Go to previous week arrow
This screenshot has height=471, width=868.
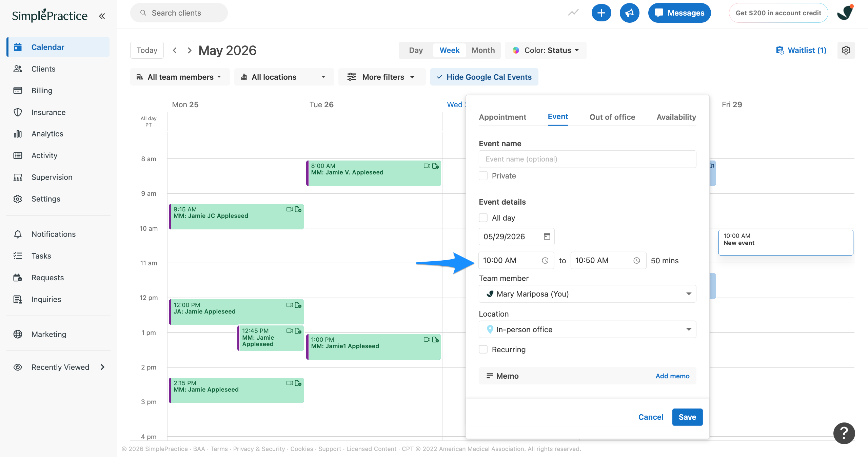[x=175, y=50]
